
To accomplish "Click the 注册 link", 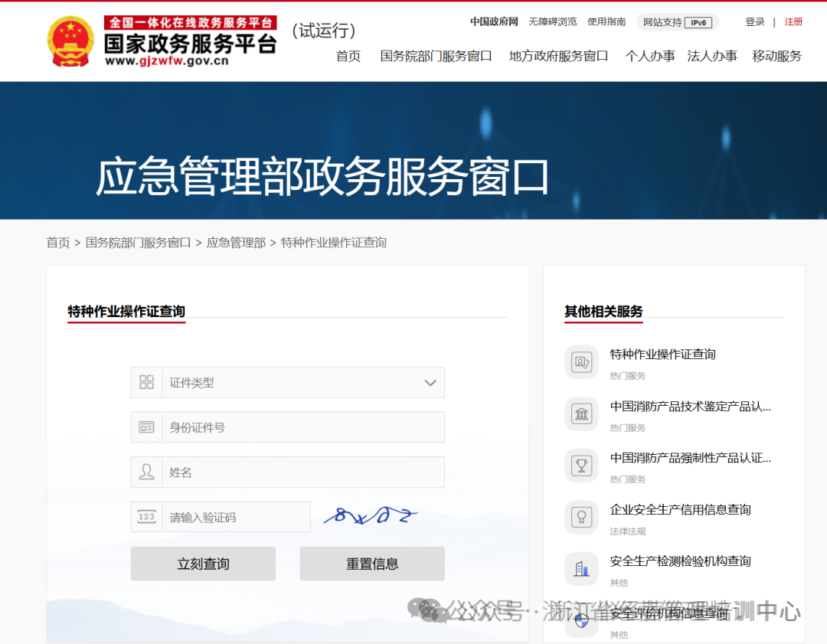I will (x=793, y=21).
